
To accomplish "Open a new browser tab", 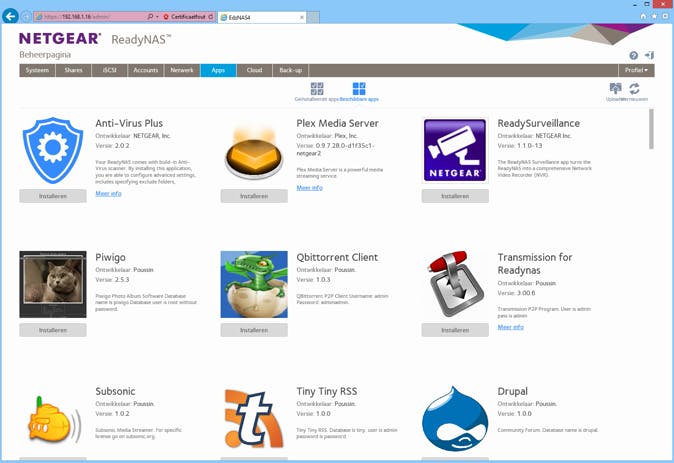I will (x=313, y=17).
